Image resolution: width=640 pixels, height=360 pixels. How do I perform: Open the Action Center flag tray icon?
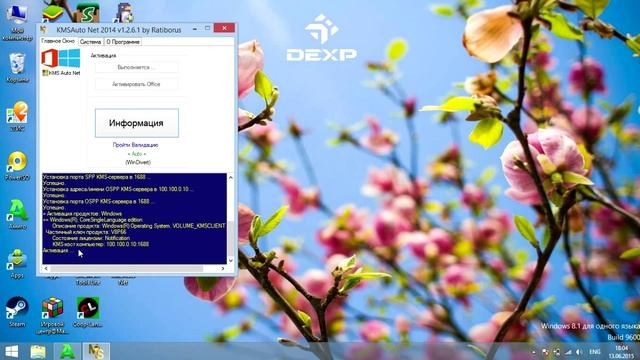(545, 352)
